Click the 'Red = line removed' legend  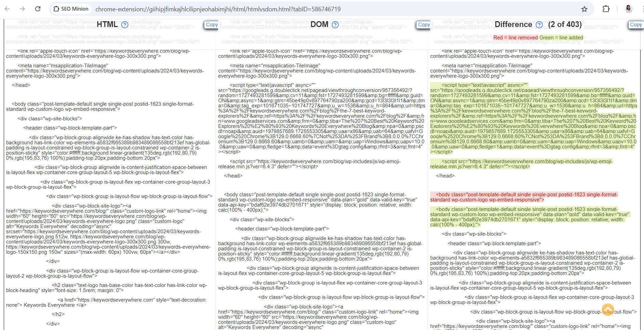[x=516, y=38]
